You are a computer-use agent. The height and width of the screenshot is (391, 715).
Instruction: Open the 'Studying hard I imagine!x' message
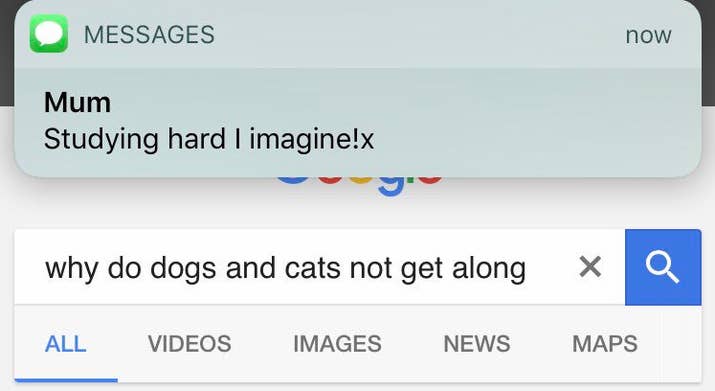tap(209, 139)
